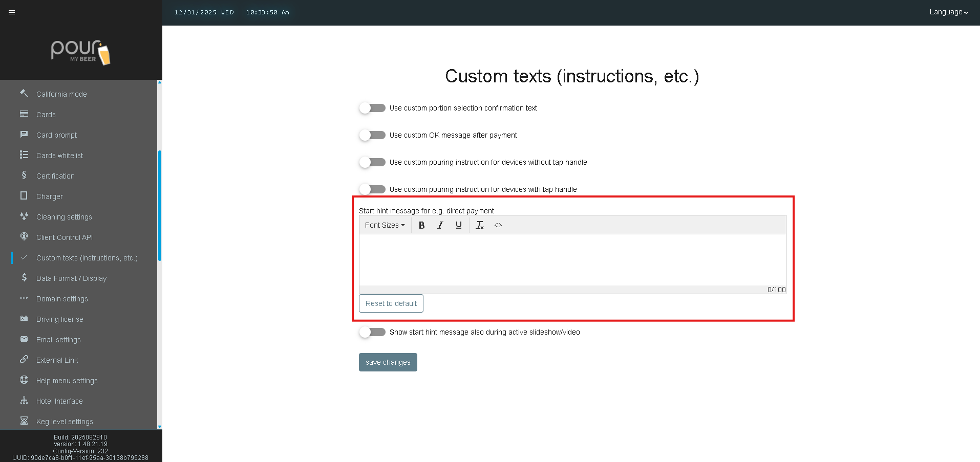
Task: Click the Cleaning settings sidebar icon
Action: [x=24, y=216]
